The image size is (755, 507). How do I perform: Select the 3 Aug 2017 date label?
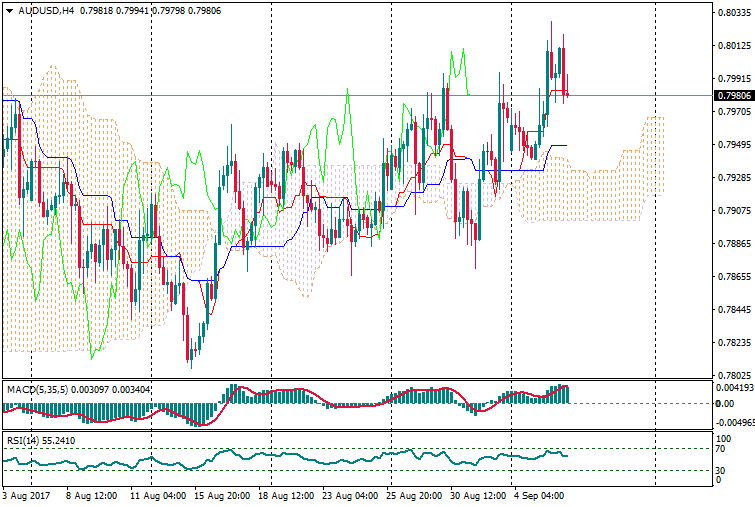coord(25,495)
